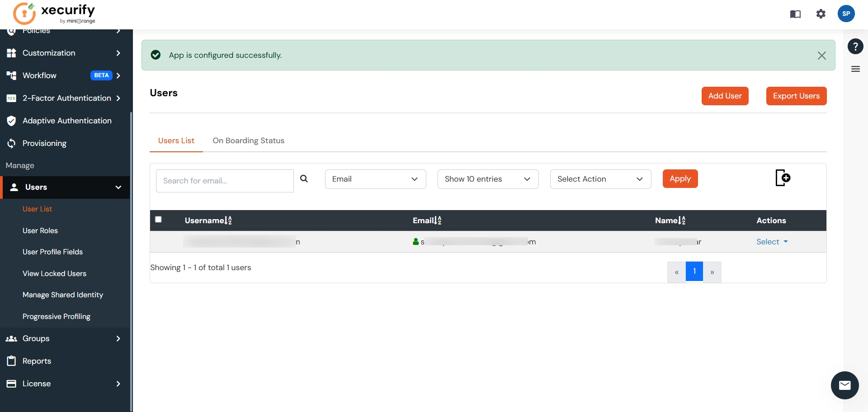Expand the 2-Factor Authentication chevron
Screen dimensions: 868x412
point(118,98)
